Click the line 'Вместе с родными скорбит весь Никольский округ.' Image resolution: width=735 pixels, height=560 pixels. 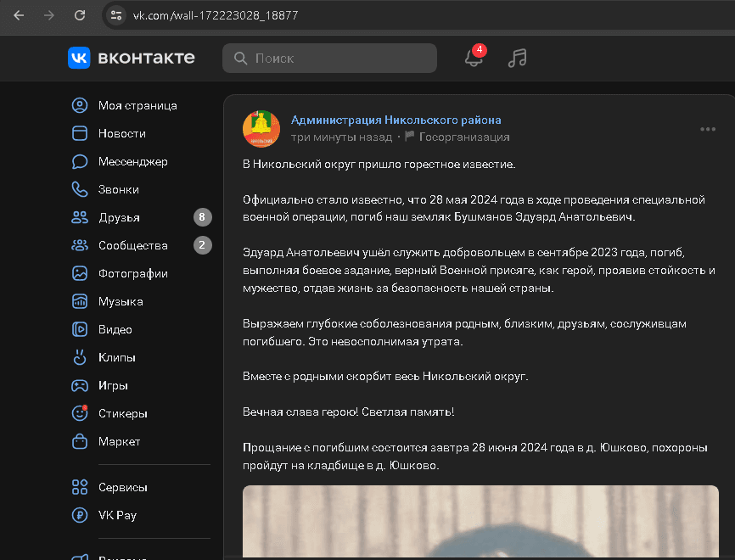385,376
